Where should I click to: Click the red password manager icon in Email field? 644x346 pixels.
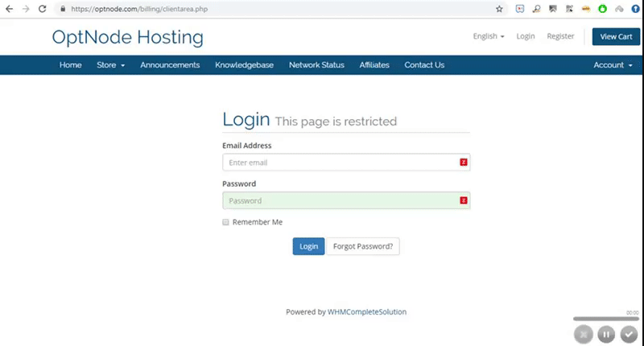click(464, 162)
